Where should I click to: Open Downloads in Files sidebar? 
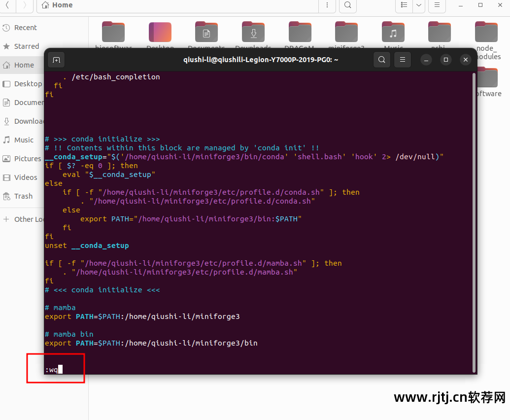(22, 121)
